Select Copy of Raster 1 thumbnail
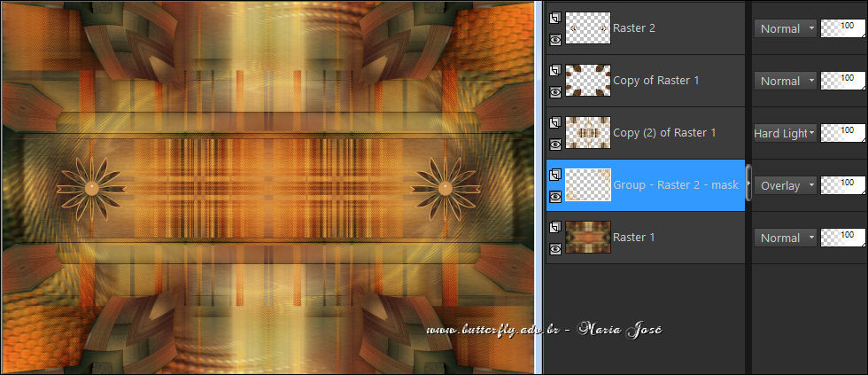The height and width of the screenshot is (375, 868). point(588,81)
